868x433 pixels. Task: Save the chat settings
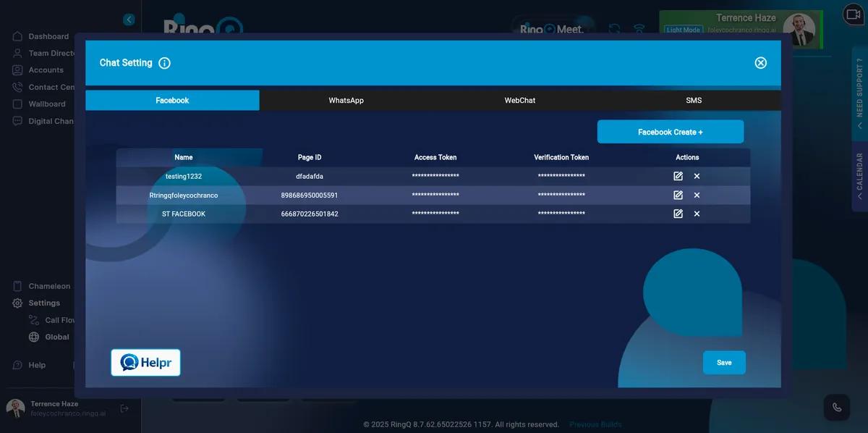(724, 363)
